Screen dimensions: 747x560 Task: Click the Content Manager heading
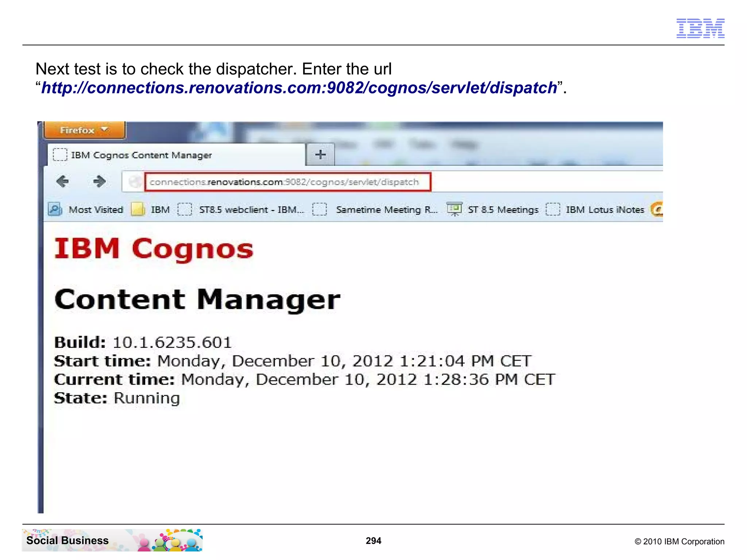coord(197,299)
